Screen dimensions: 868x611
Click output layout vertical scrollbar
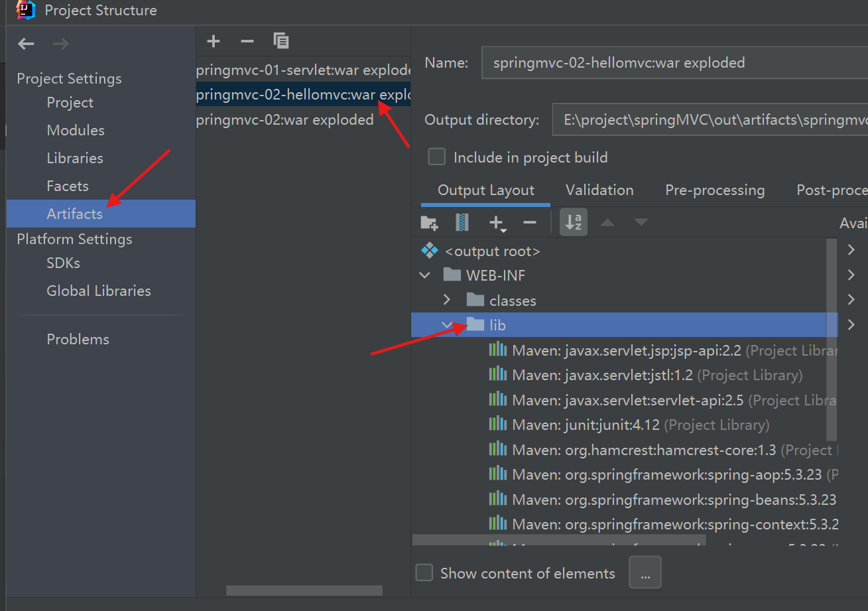pyautogui.click(x=832, y=340)
